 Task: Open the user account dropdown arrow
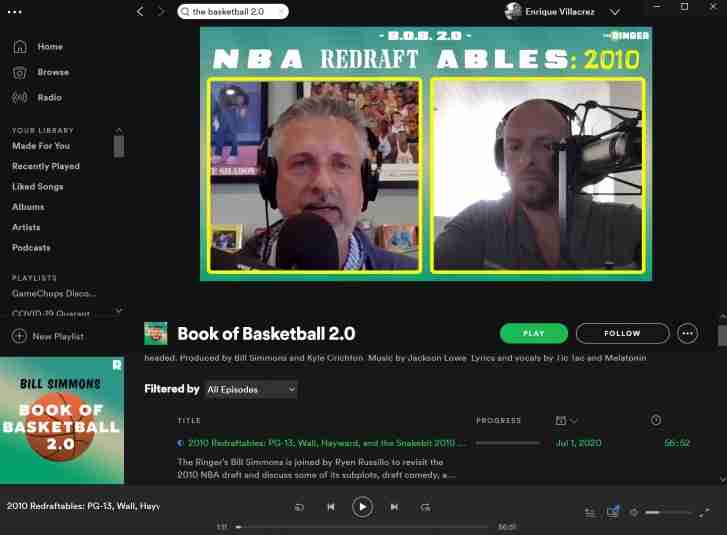pos(615,12)
